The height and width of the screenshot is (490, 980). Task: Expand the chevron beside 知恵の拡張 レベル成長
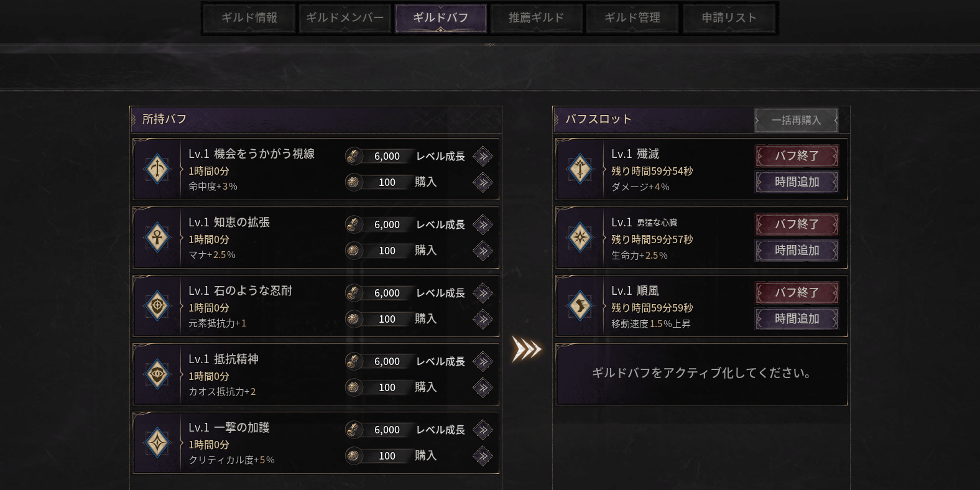[483, 224]
